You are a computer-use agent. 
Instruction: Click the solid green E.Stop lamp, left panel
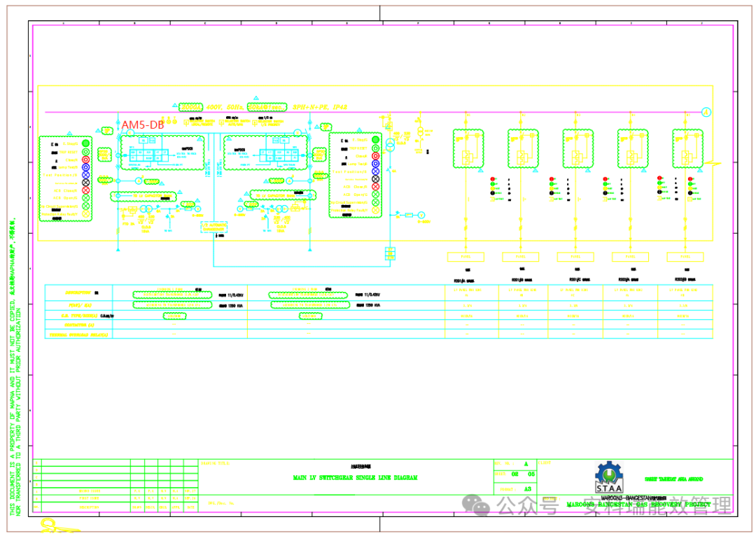(86, 143)
